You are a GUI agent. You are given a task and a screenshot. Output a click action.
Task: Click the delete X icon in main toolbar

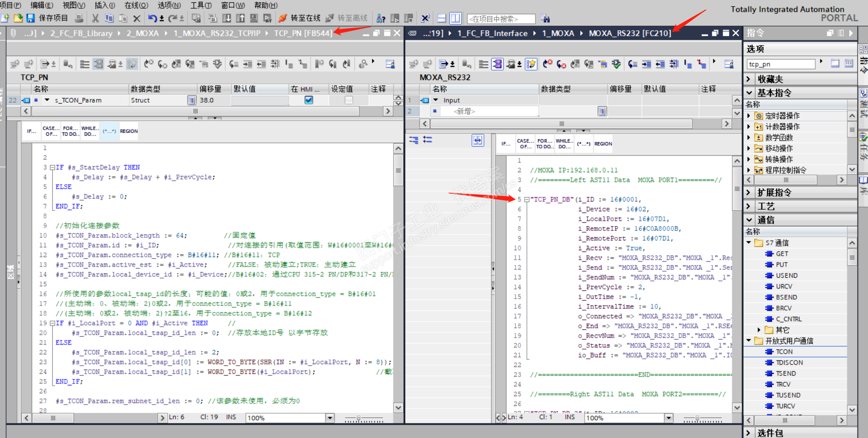coord(136,18)
